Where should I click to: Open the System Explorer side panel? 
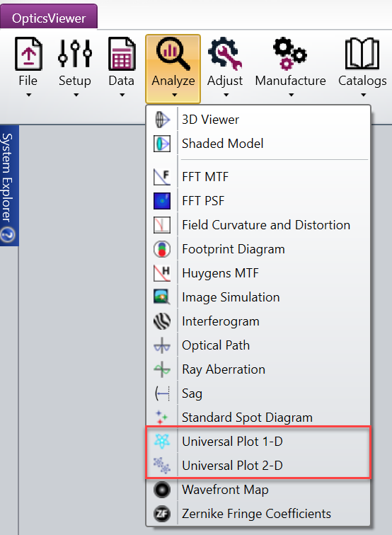point(7,178)
